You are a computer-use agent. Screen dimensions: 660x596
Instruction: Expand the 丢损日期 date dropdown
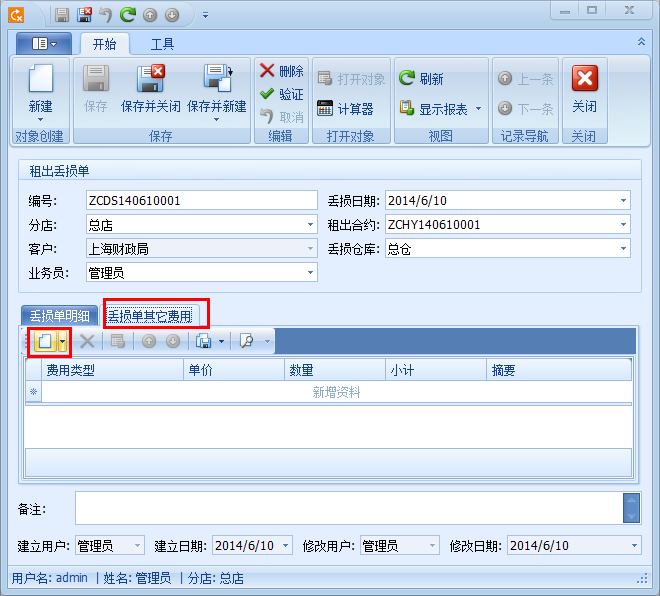click(x=623, y=200)
